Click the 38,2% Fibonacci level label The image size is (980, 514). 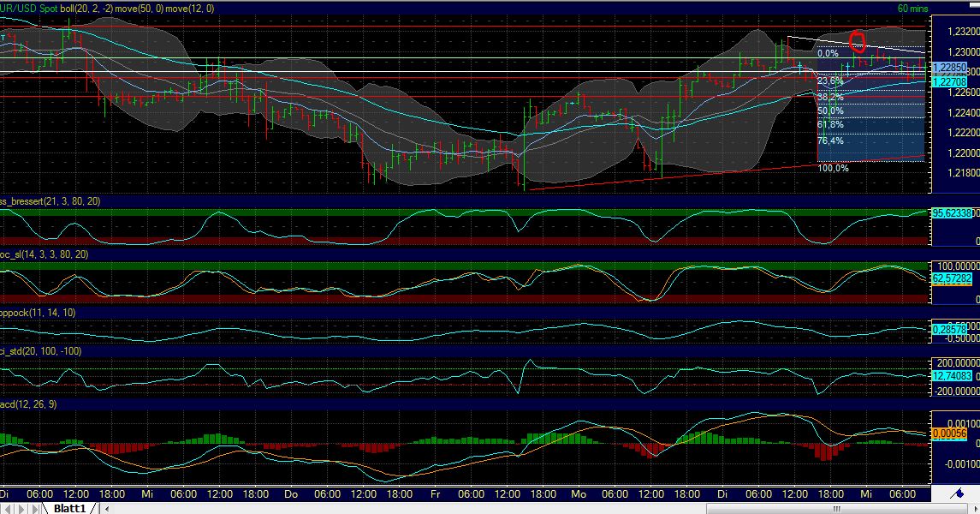click(830, 97)
